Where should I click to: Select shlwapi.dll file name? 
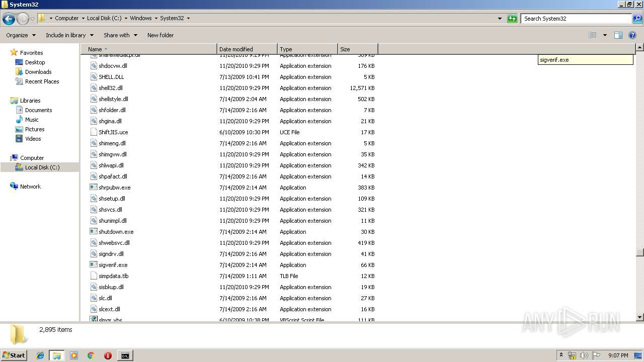[x=111, y=165]
